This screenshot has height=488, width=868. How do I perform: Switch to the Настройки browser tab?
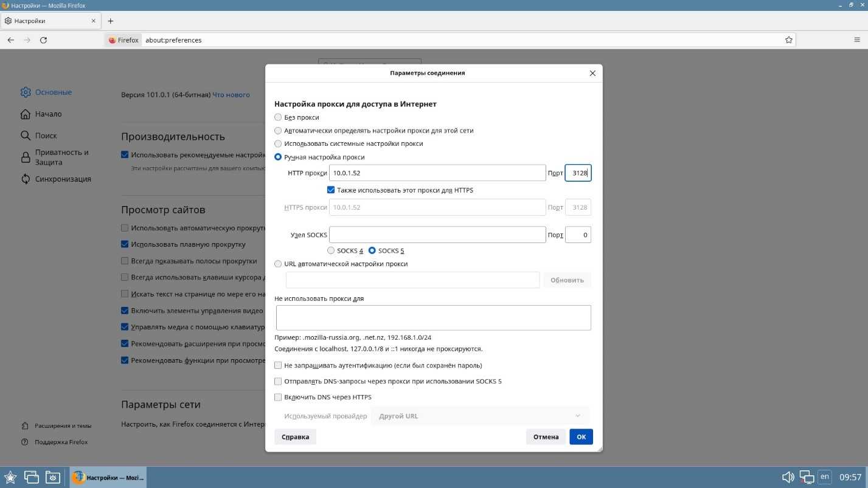(49, 21)
